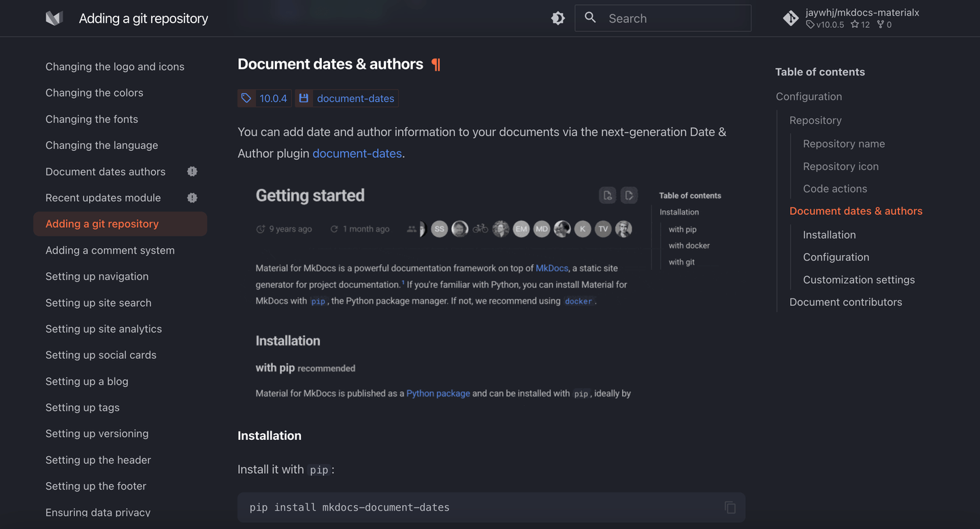The height and width of the screenshot is (529, 980).
Task: Focus the Search input field
Action: (663, 18)
